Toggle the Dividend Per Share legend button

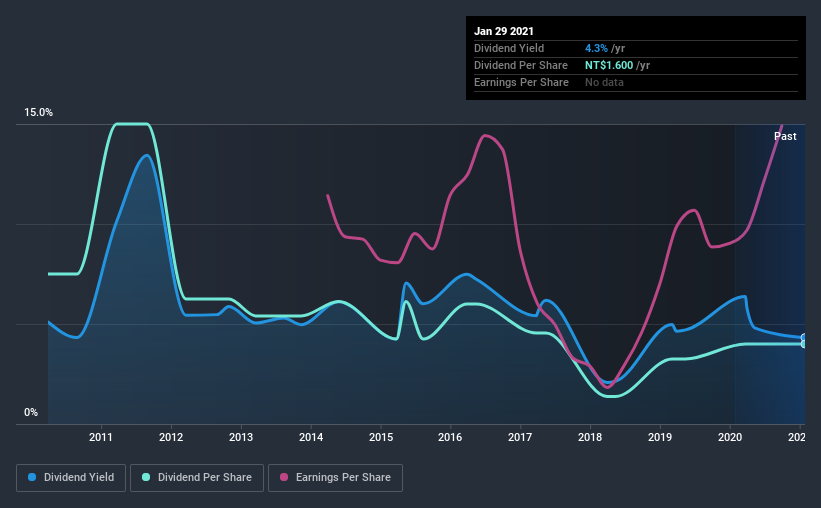[x=197, y=478]
